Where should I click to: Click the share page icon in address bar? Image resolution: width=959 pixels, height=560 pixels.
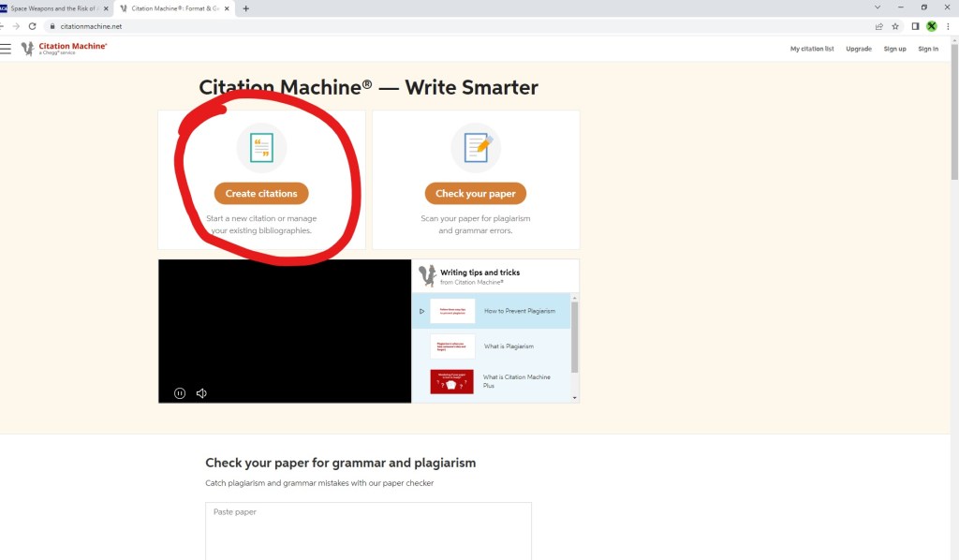click(878, 26)
